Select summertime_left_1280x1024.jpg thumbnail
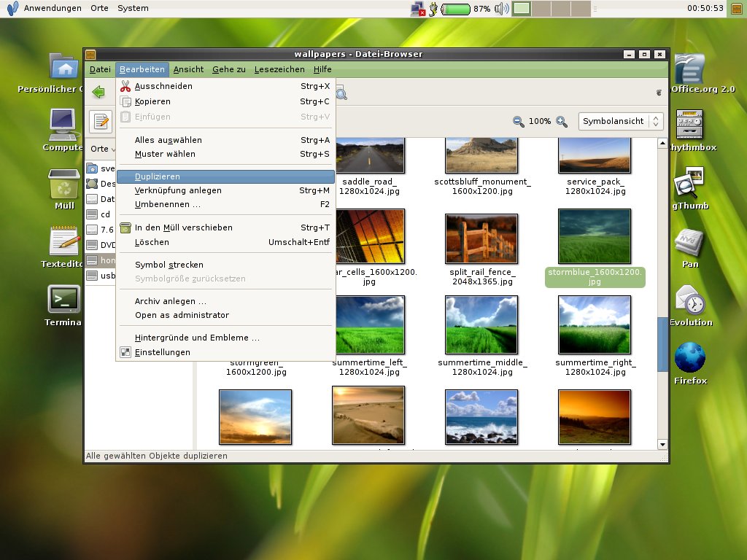This screenshot has width=747, height=560. pos(370,324)
